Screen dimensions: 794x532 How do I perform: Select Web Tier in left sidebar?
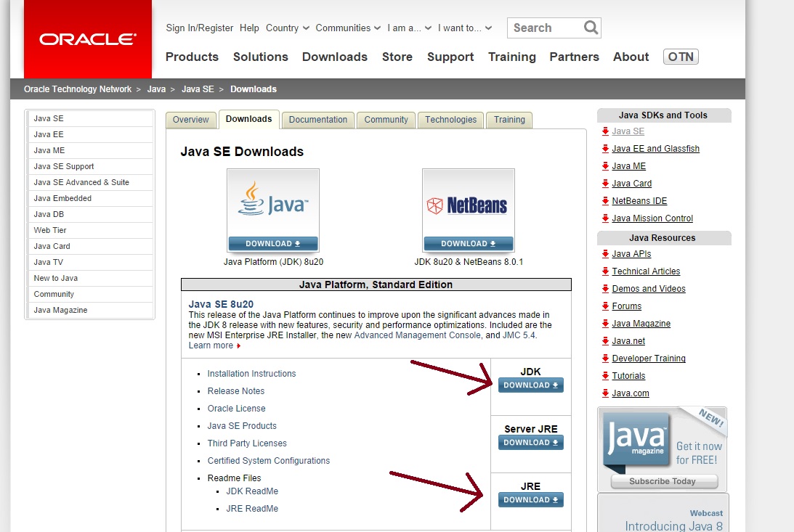pos(89,230)
